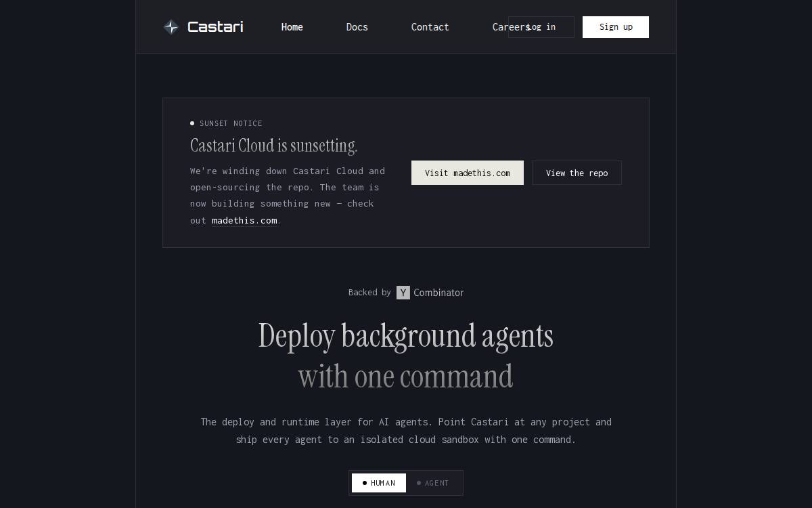Screen dimensions: 812x508
Task: Open the Contact nav item
Action: 430,27
